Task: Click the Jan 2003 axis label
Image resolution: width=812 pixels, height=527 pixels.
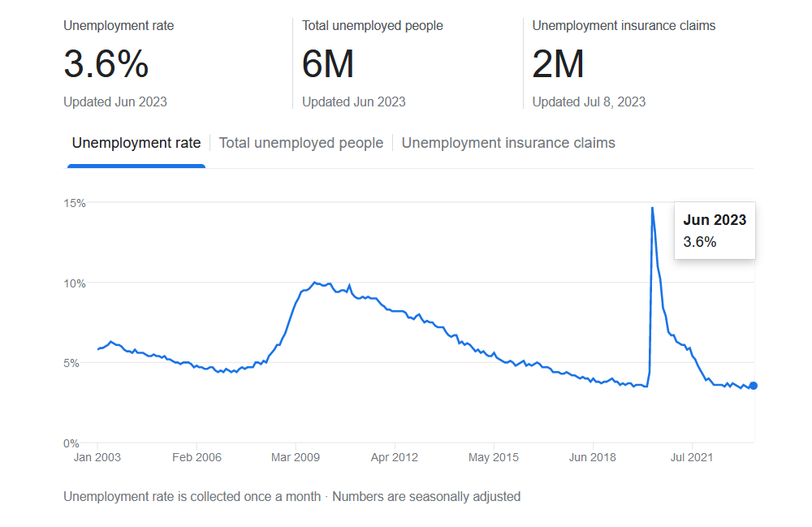Action: pos(97,457)
